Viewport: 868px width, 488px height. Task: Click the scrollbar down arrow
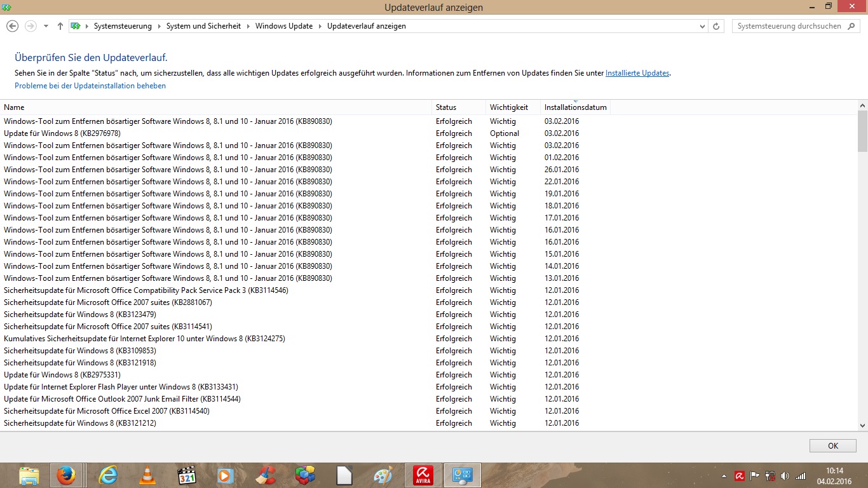point(862,426)
